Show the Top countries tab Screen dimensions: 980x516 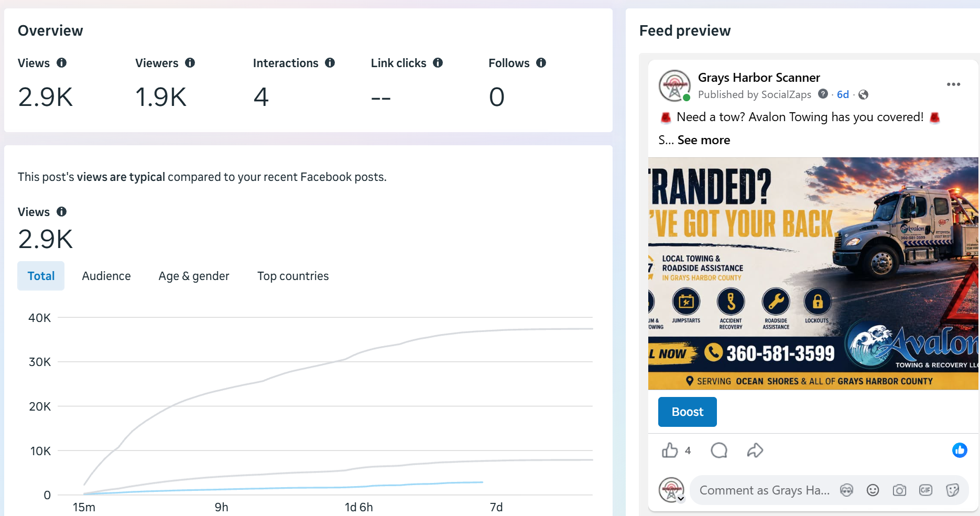tap(293, 276)
